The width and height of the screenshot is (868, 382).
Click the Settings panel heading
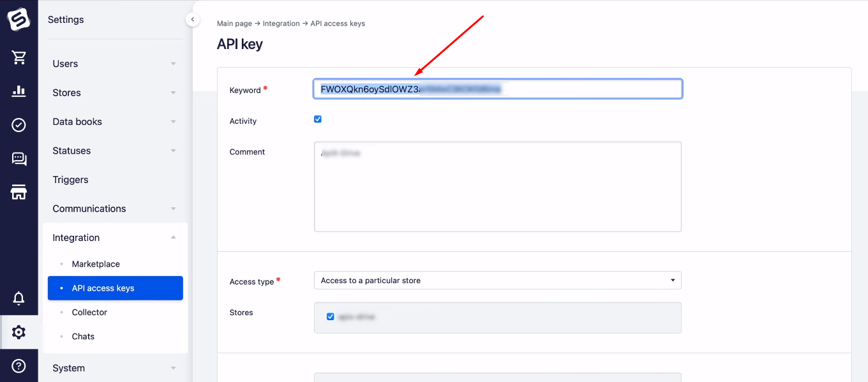(x=66, y=20)
